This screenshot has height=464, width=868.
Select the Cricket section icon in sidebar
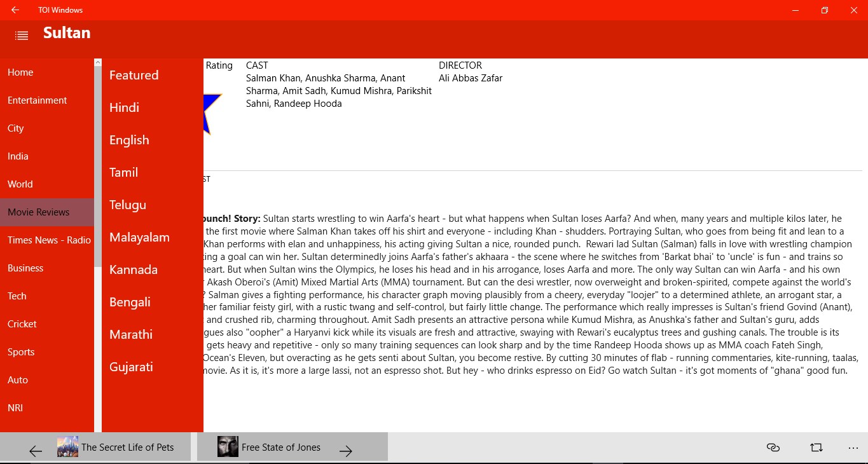[x=22, y=324]
